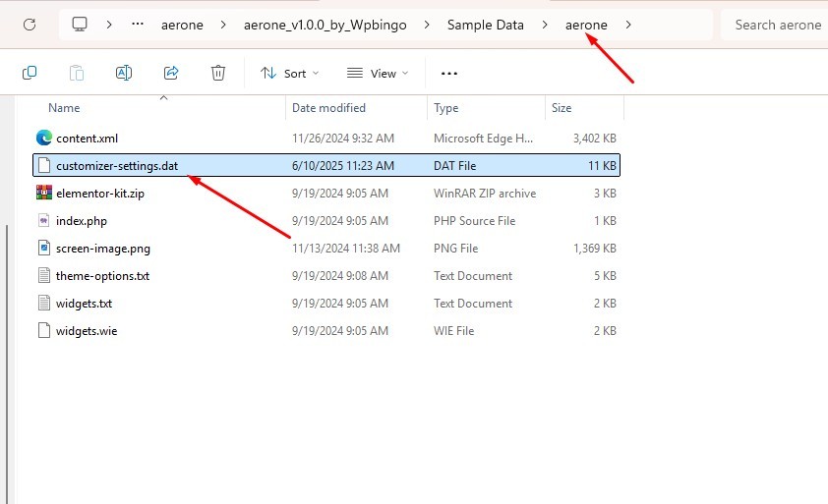Click the 3,402 KB size cell
This screenshot has height=504, width=828.
coord(595,139)
